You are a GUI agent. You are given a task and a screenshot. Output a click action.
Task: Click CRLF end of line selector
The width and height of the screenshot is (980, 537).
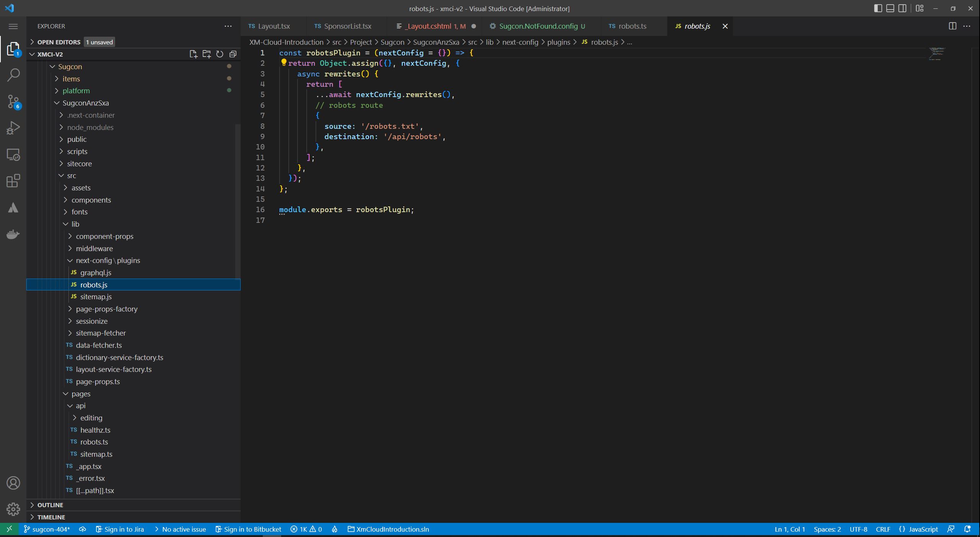click(883, 529)
